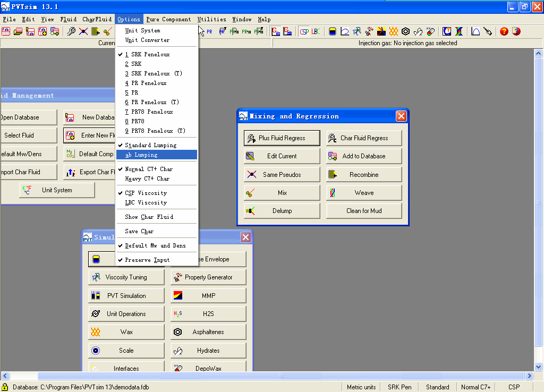Click the H2S button in Simulations
The image size is (544, 392).
208,314
